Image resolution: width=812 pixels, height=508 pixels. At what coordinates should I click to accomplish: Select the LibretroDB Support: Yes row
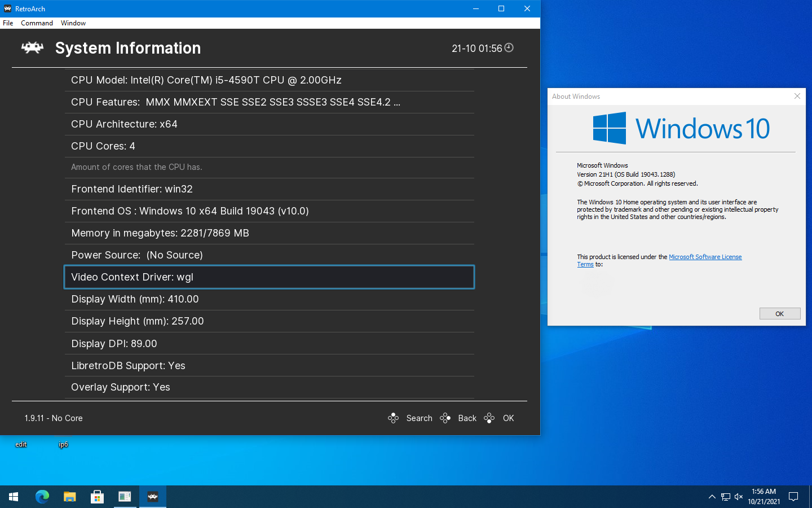tap(270, 366)
